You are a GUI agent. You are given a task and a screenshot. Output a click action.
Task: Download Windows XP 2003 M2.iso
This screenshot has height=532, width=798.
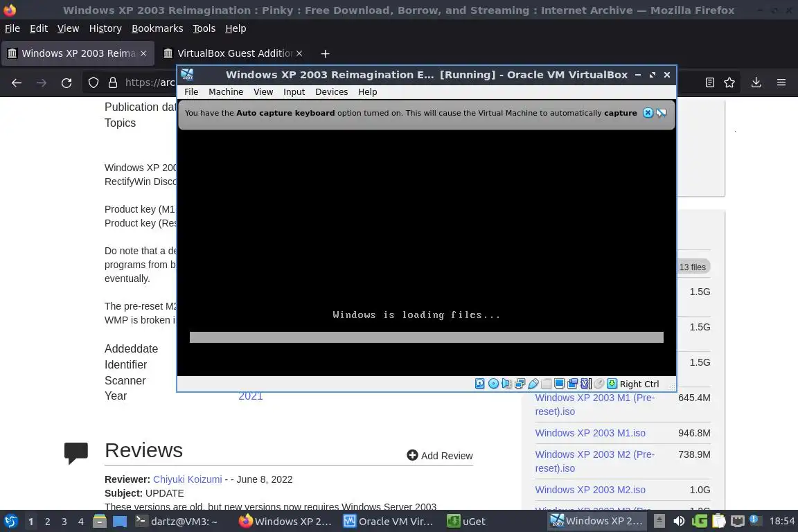(x=590, y=490)
